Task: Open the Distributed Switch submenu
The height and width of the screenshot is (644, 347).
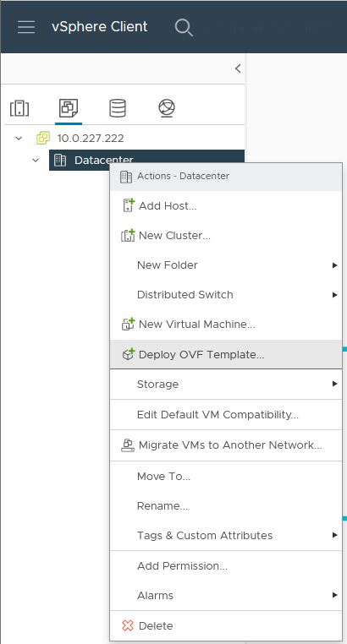Action: pos(226,294)
